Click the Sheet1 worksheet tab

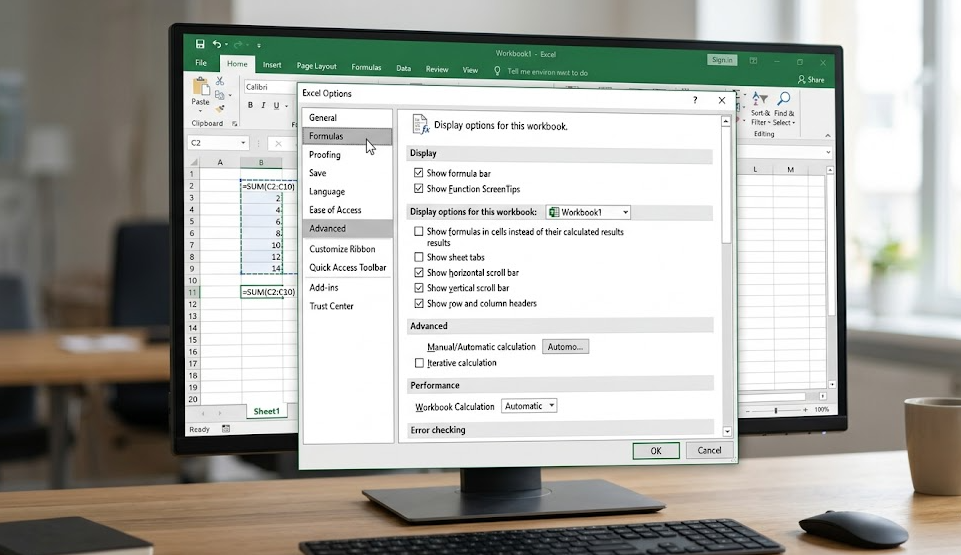[267, 411]
